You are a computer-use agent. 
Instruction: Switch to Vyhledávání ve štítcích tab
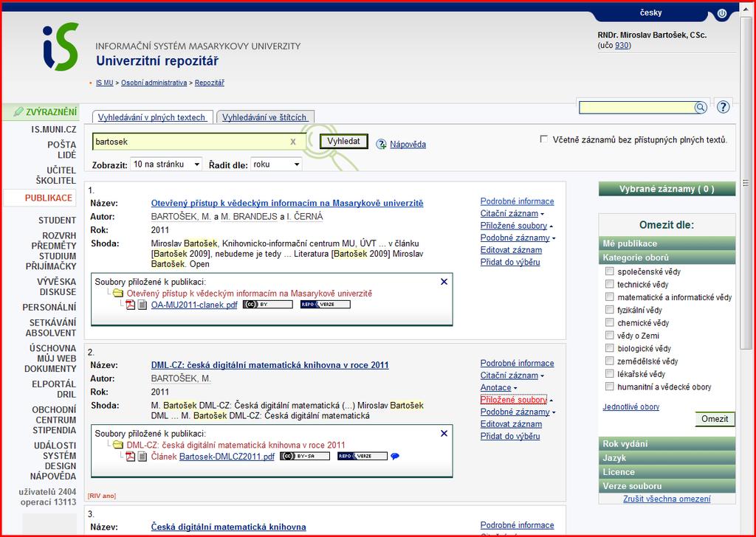(x=265, y=117)
